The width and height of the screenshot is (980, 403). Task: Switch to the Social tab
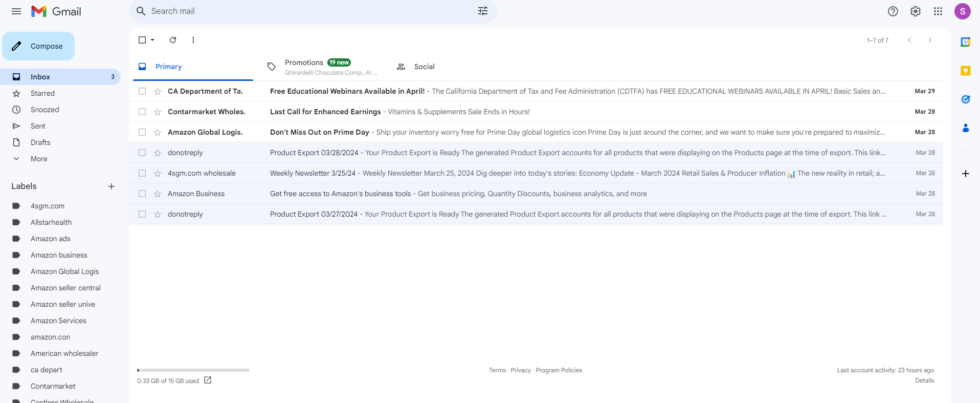452,67
